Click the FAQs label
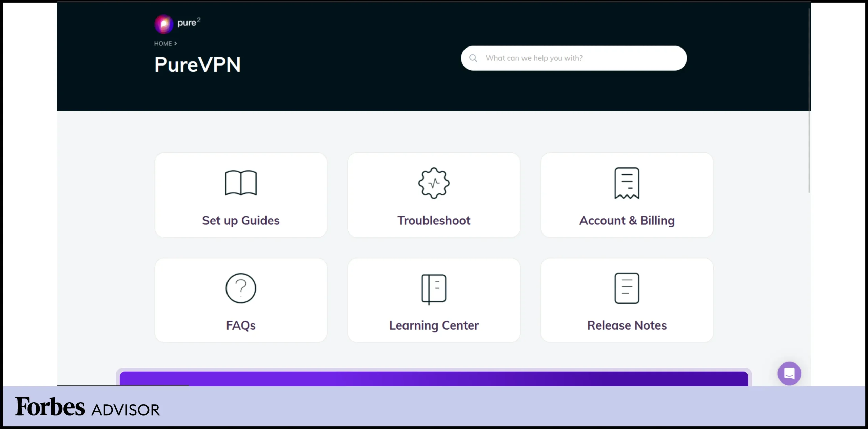Viewport: 868px width, 429px height. pos(241,325)
